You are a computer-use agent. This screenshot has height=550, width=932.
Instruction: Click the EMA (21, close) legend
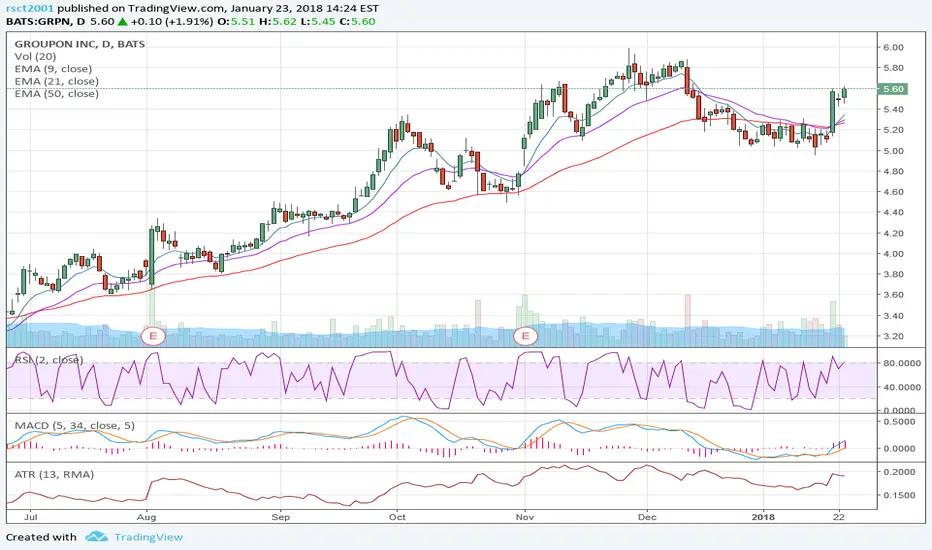click(x=56, y=81)
